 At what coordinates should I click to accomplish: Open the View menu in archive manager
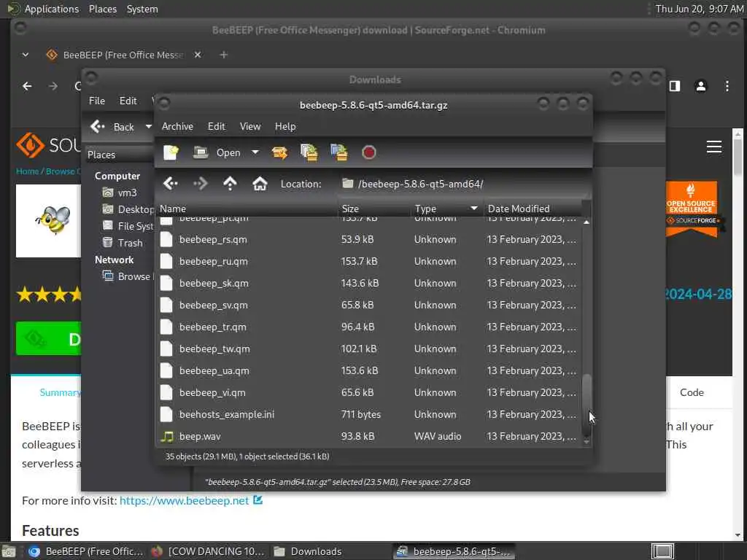[x=250, y=126]
